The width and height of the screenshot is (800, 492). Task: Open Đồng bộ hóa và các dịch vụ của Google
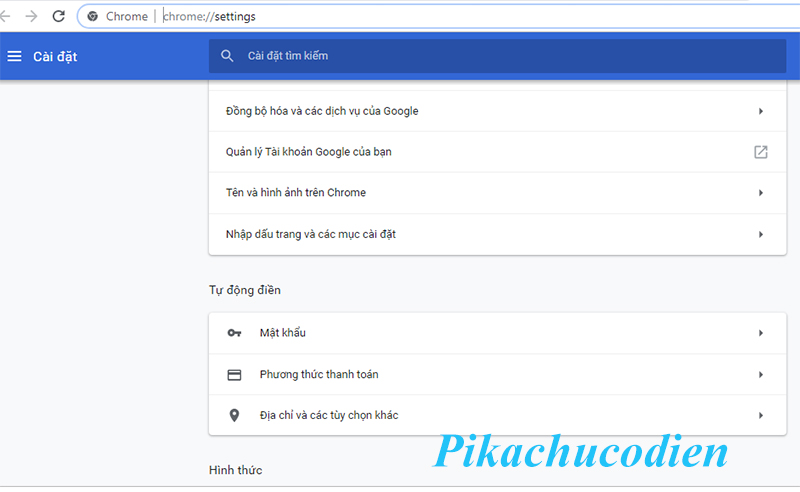(x=497, y=111)
